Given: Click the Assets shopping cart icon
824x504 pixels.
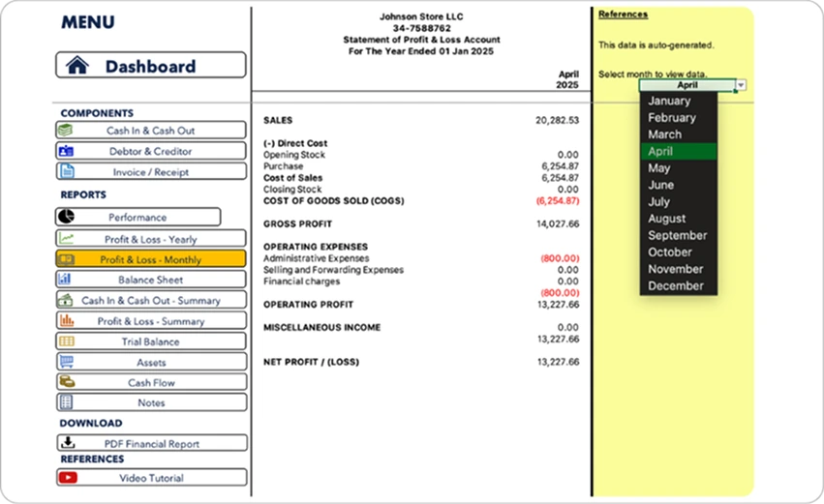Looking at the screenshot, I should coord(66,362).
